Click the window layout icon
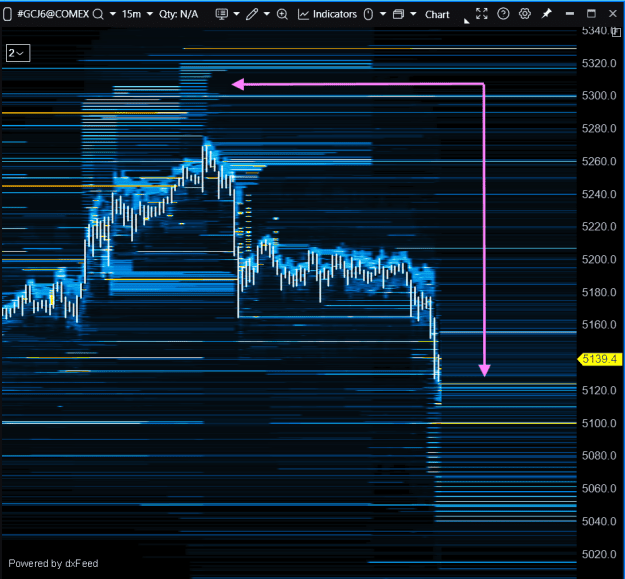This screenshot has width=625, height=579. click(398, 14)
